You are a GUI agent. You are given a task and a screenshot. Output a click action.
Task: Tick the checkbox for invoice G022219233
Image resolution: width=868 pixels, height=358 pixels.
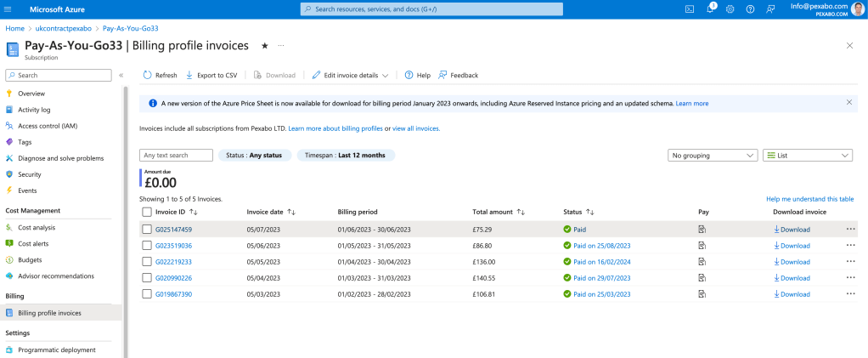pyautogui.click(x=147, y=262)
